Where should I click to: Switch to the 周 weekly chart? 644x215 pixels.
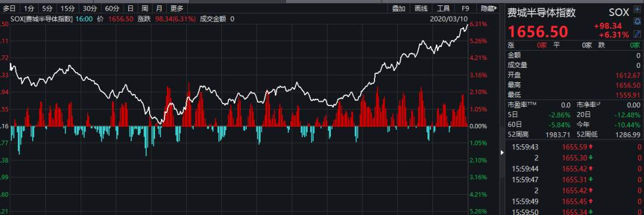coord(145,8)
